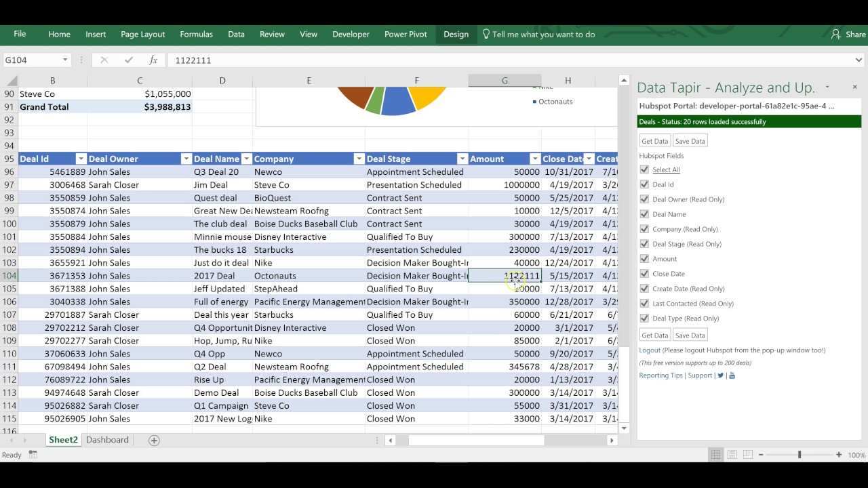Image resolution: width=868 pixels, height=488 pixels.
Task: Select column G header
Action: tap(505, 81)
